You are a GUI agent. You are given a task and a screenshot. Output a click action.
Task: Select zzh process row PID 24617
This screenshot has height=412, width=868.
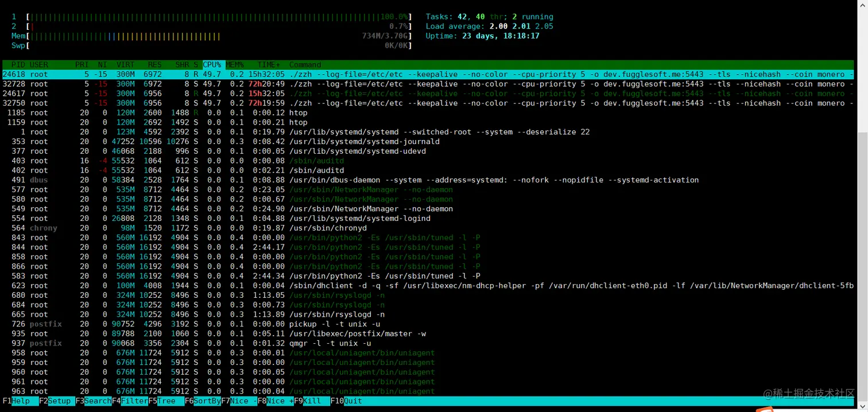428,94
